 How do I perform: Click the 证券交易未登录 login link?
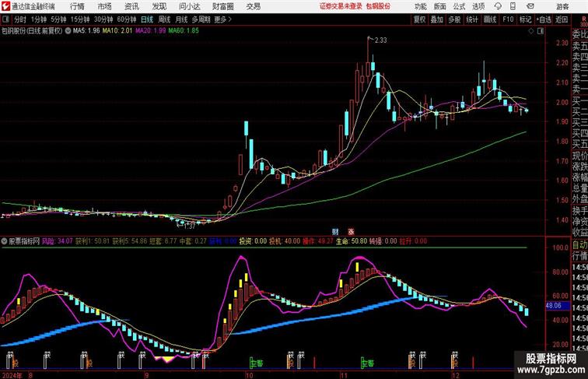(341, 6)
